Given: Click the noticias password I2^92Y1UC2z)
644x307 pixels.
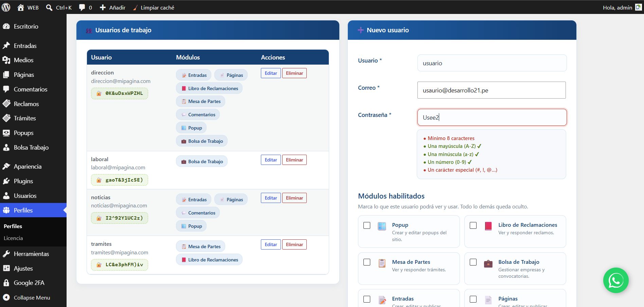Looking at the screenshot, I should 120,218.
